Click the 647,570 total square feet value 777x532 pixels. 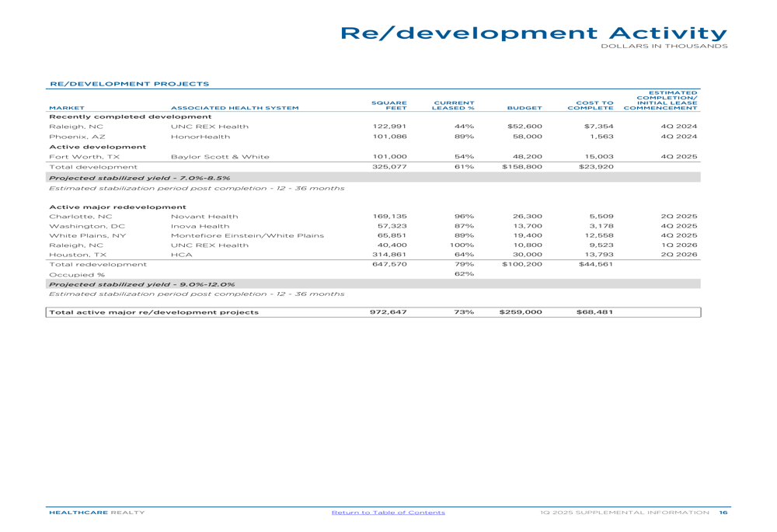pyautogui.click(x=389, y=264)
